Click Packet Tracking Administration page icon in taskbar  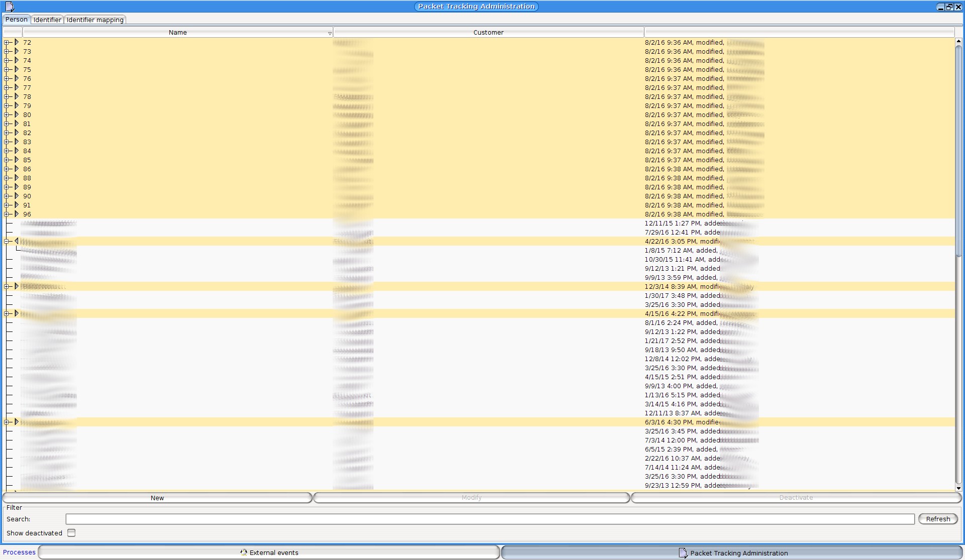(683, 552)
